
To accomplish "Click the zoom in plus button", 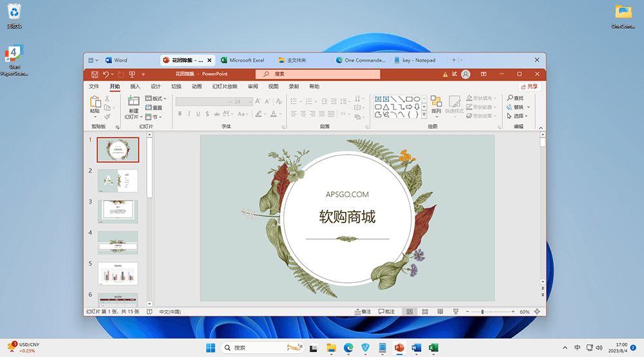I will coord(513,312).
